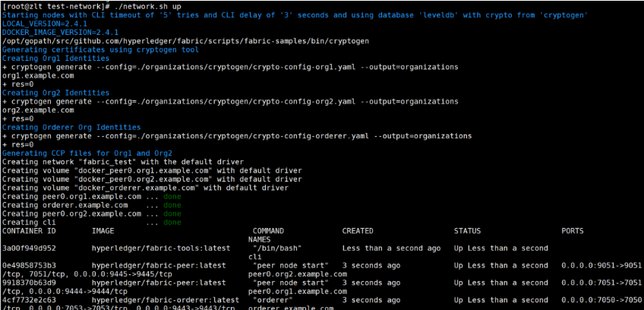Click the 'CREATED' column header
Image resolution: width=644 pixels, height=310 pixels.
tap(358, 231)
